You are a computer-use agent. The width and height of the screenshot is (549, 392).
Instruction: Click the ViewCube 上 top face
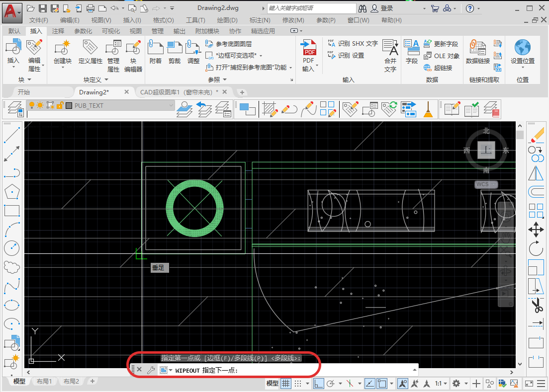coord(486,151)
